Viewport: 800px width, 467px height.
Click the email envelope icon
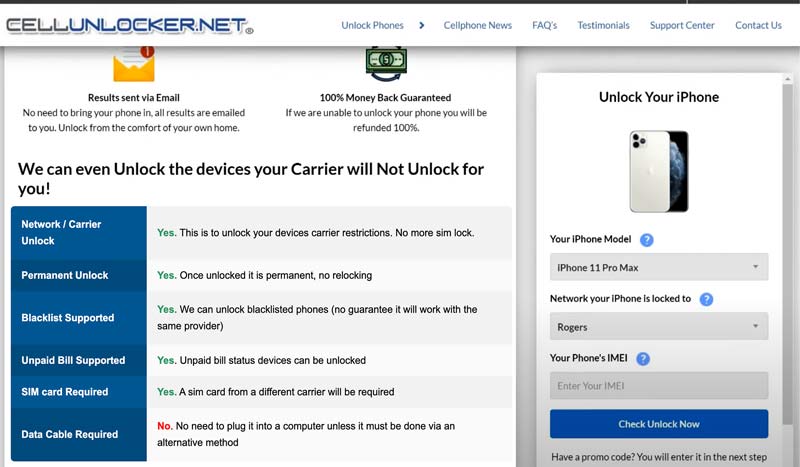coord(134,64)
